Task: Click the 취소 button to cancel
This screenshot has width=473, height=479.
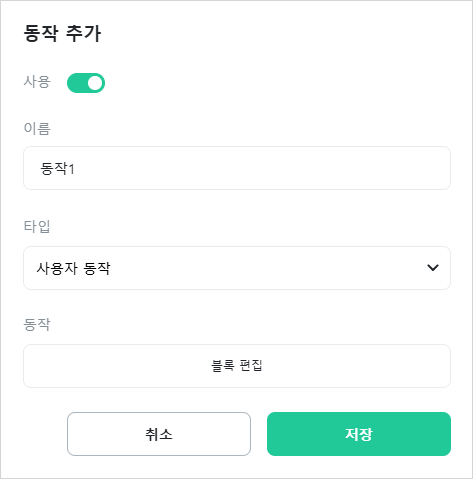Action: coord(159,434)
